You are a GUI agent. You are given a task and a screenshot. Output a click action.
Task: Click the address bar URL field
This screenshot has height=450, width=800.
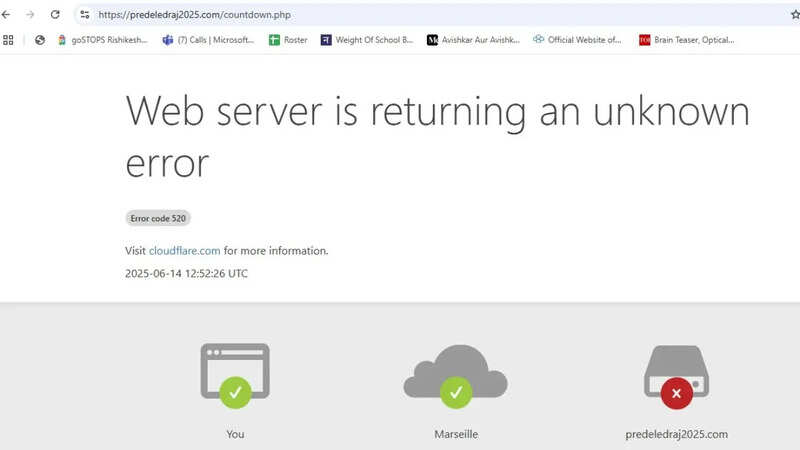(400, 15)
